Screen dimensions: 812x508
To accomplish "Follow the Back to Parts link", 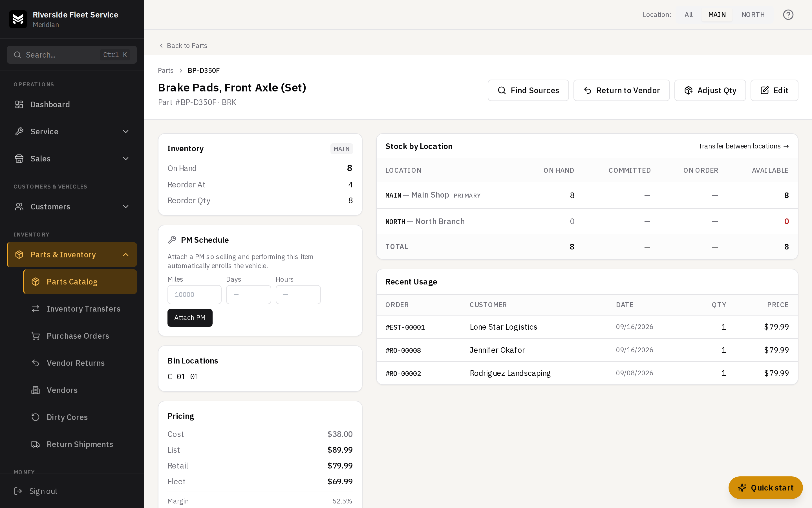I will 183,46.
